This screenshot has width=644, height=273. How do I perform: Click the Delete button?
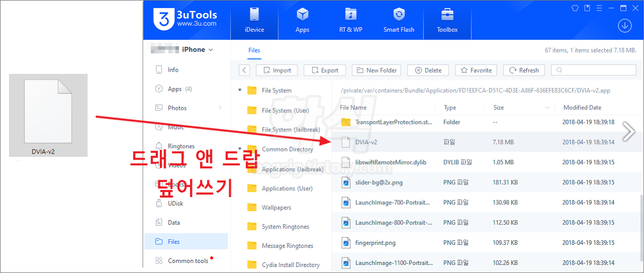click(428, 70)
